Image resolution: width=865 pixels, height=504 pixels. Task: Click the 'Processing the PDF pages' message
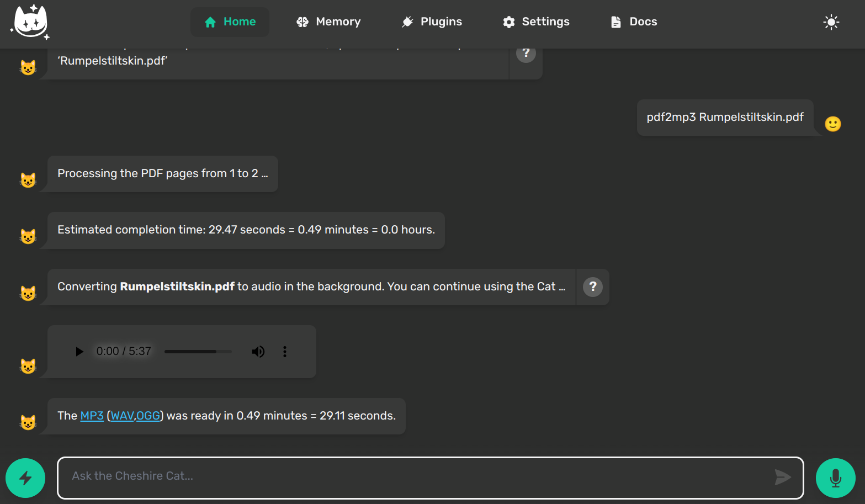(163, 174)
